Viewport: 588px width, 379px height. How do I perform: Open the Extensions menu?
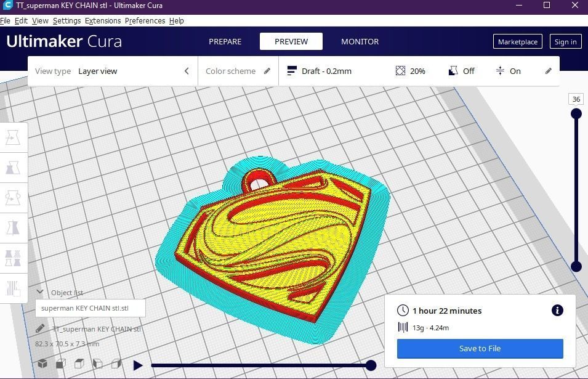[x=103, y=20]
